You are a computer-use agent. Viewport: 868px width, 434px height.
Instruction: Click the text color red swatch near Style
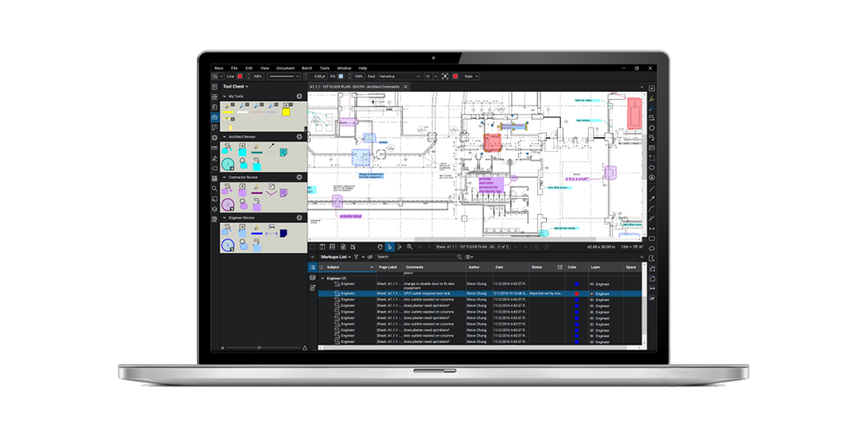(456, 76)
